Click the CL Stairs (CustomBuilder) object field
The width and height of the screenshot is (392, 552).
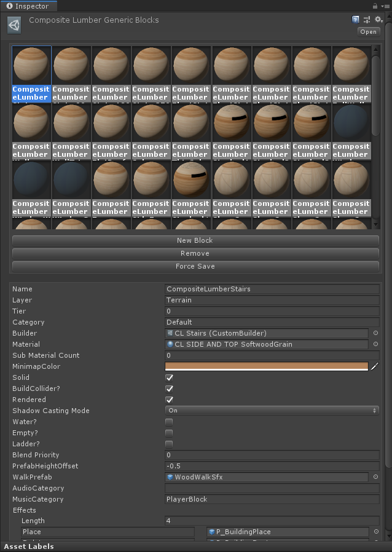(267, 333)
